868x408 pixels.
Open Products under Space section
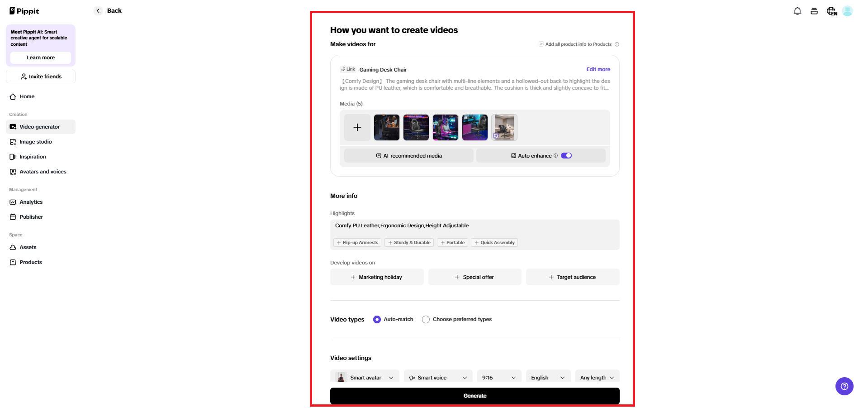click(x=30, y=262)
